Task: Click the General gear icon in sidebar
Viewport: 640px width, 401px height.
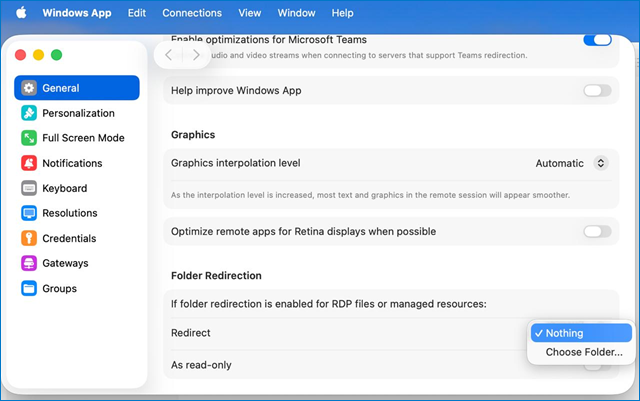Action: click(29, 88)
